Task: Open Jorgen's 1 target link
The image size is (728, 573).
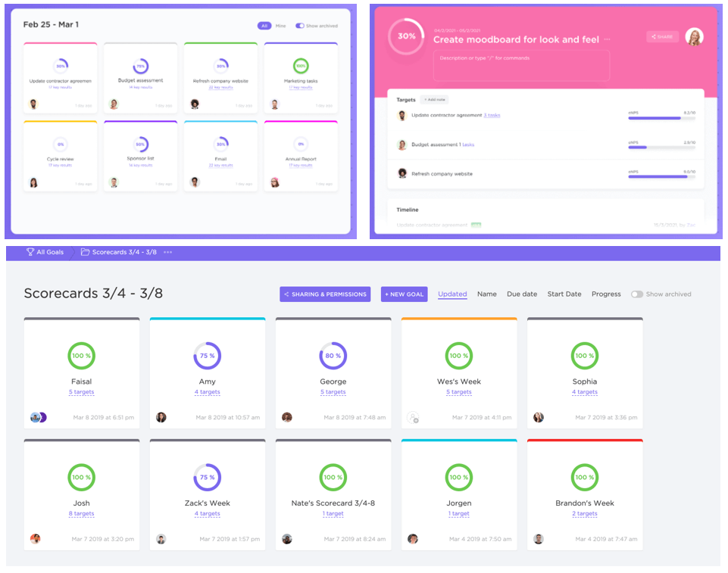Action: 459,514
